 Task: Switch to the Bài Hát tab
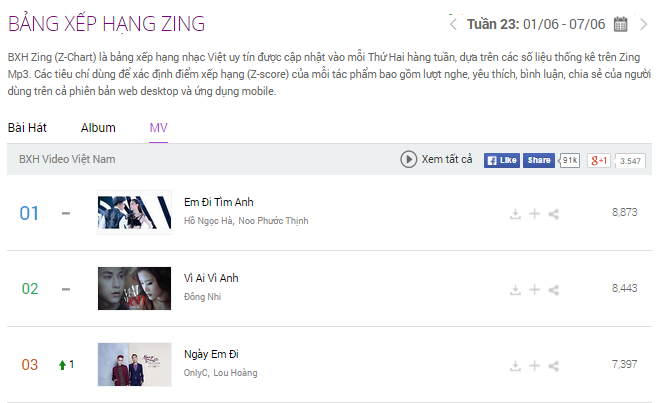27,128
